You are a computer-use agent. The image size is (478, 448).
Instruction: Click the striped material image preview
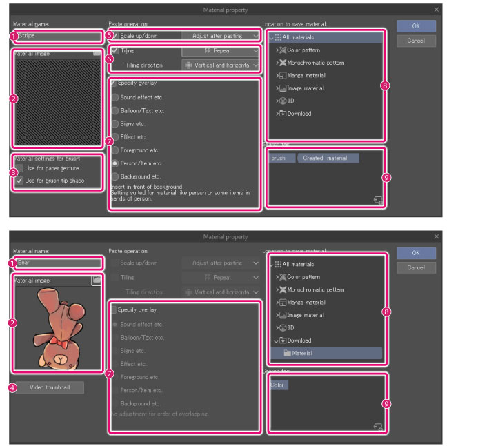[58, 102]
